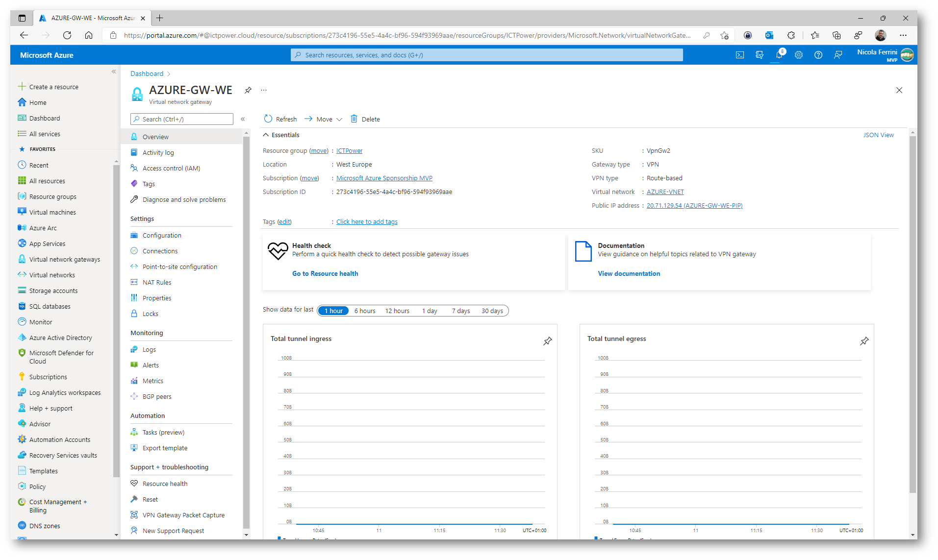The width and height of the screenshot is (938, 560).
Task: Select 12 hours data range
Action: [397, 311]
